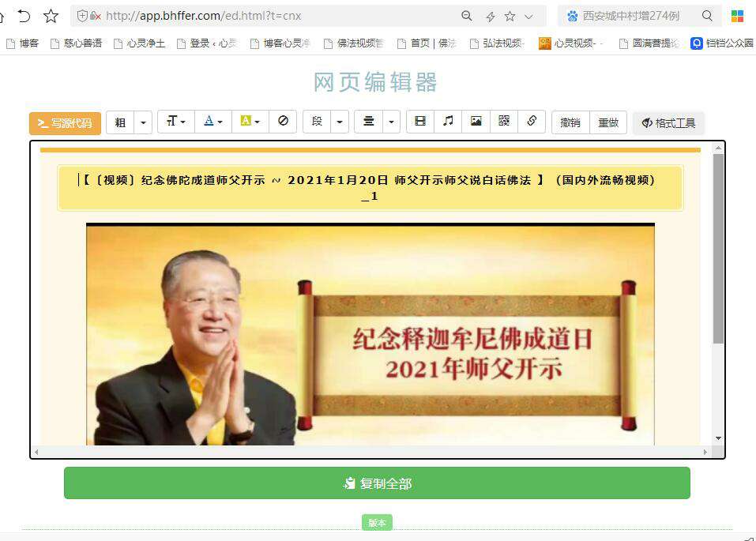The height and width of the screenshot is (541, 756).
Task: Clear formatting with the circle-slash icon
Action: [x=283, y=121]
